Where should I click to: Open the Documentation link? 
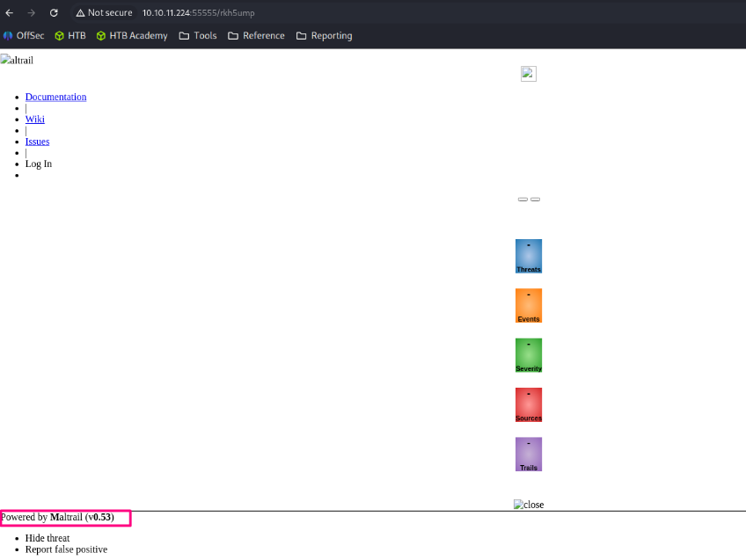[x=55, y=97]
